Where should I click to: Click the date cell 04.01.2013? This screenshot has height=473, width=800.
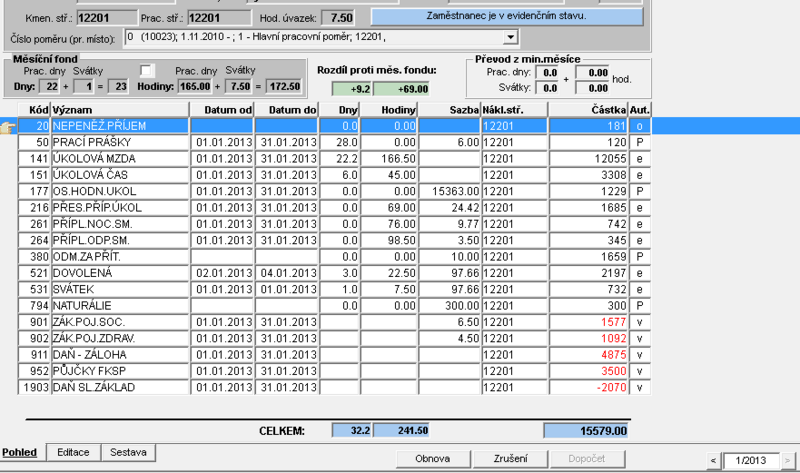tap(287, 273)
